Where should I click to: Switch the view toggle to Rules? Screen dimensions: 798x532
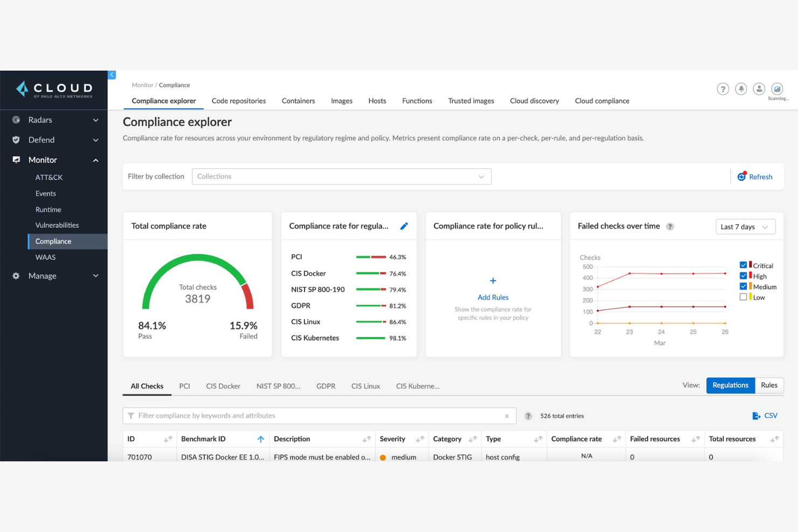tap(769, 385)
